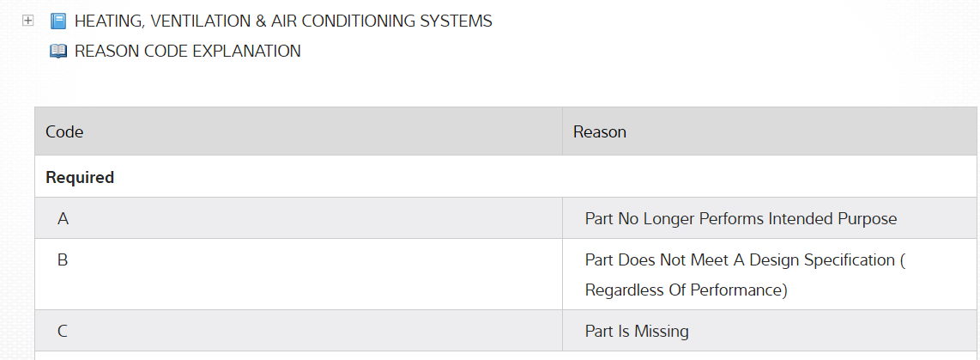Click the Reason column header
Screen dimensions: 980x360
click(600, 131)
